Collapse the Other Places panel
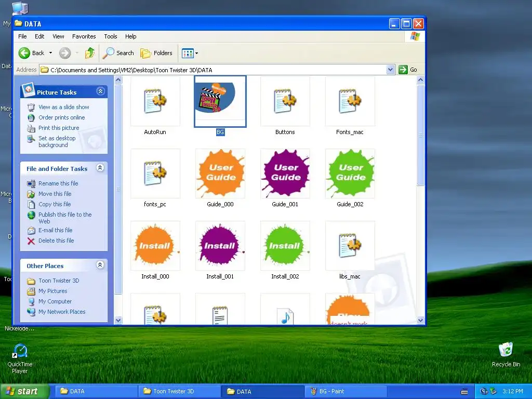532x399 pixels. (x=100, y=265)
